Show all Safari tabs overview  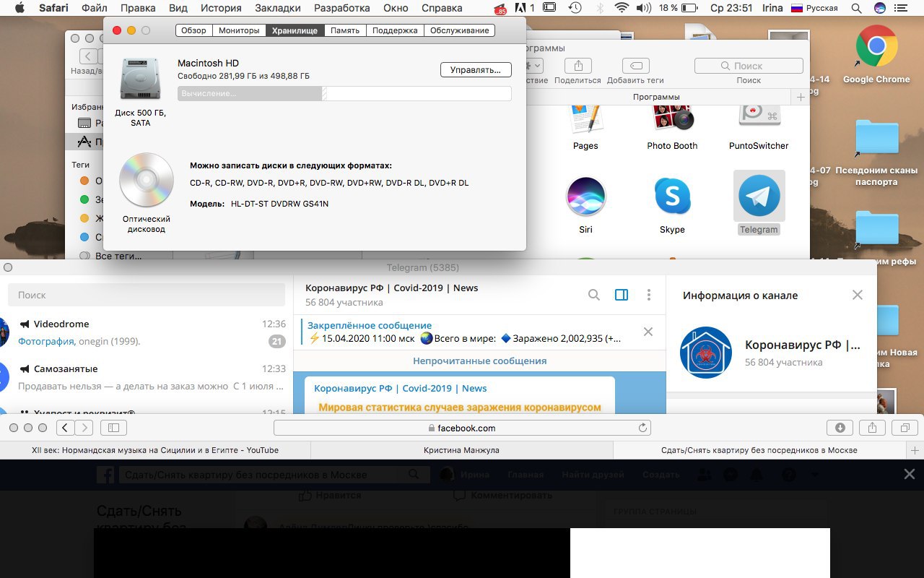coord(905,428)
